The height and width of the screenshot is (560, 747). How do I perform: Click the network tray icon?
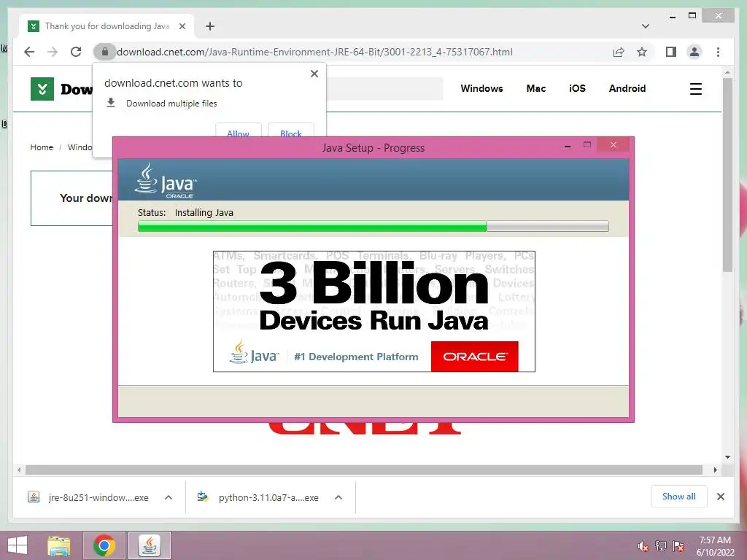[x=661, y=546]
